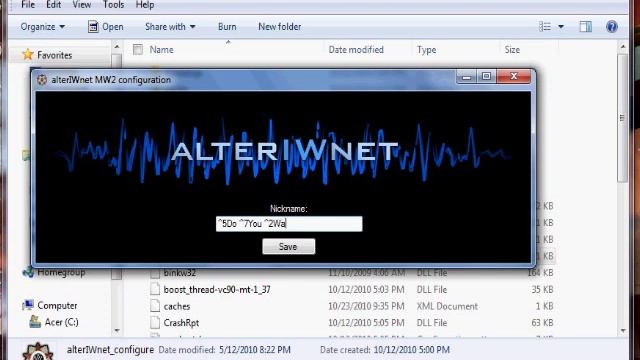The height and width of the screenshot is (360, 640).
Task: Click navigation pane scroll down arrow
Action: [117, 330]
